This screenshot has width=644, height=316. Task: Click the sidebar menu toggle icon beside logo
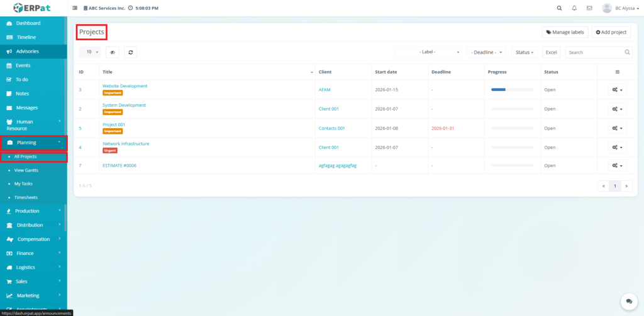75,8
